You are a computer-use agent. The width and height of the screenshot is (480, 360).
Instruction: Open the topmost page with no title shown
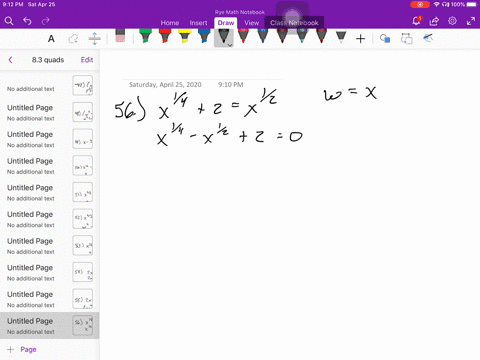point(50,85)
